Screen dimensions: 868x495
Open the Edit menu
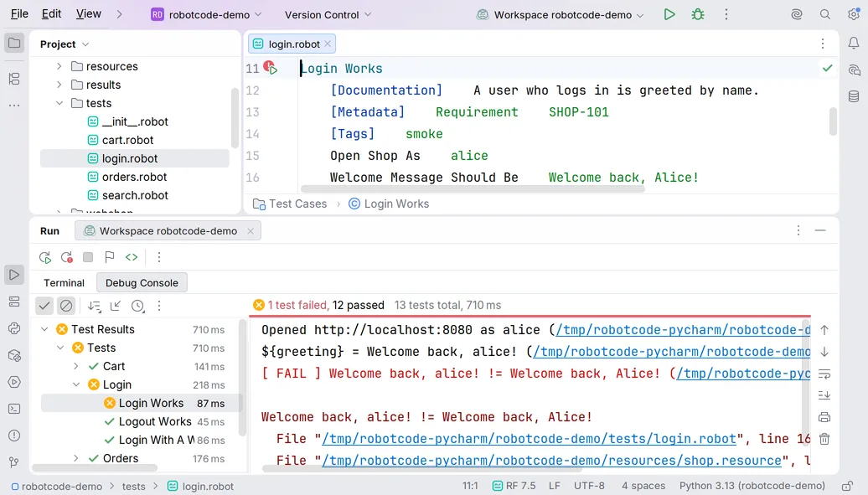click(51, 14)
